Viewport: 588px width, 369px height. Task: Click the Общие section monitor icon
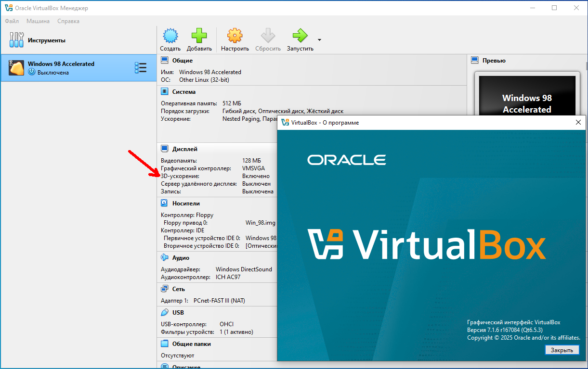[x=165, y=61]
